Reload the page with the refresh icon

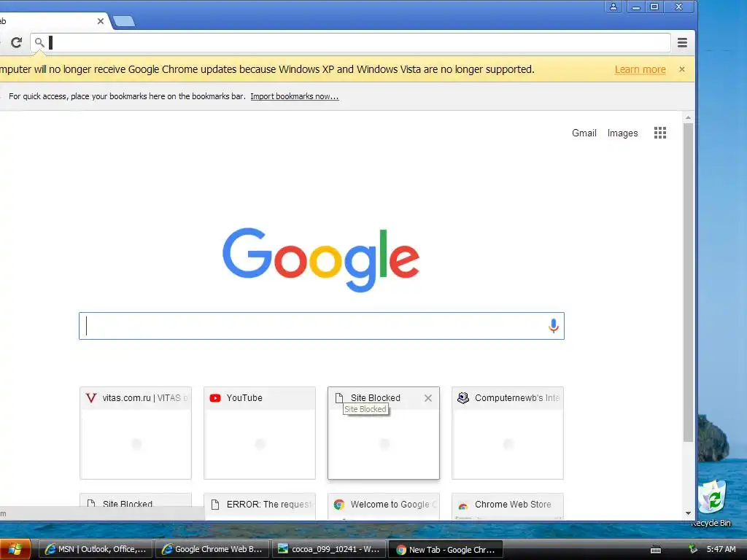pos(16,43)
